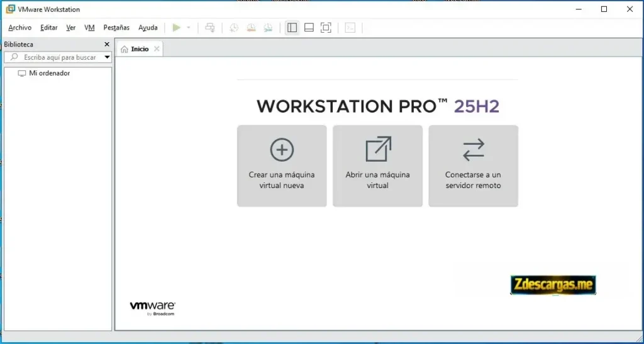
Task: Click Abrir una máquina virtual
Action: click(x=377, y=166)
